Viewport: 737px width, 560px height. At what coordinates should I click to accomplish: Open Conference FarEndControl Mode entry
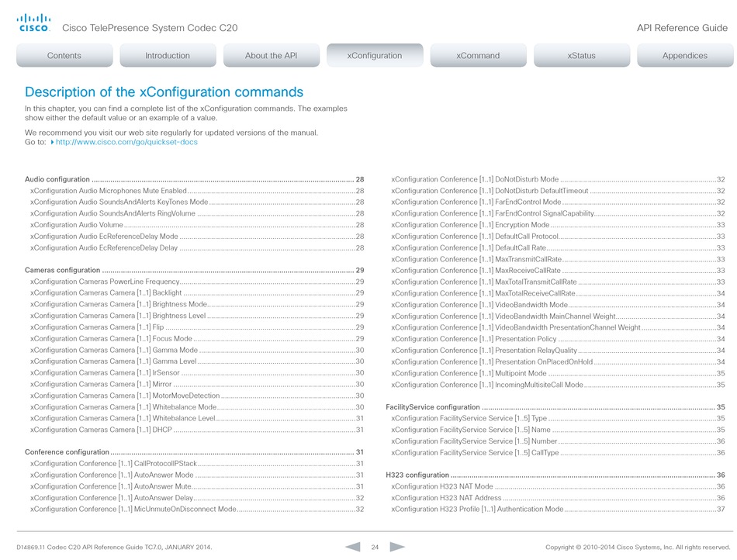point(558,202)
